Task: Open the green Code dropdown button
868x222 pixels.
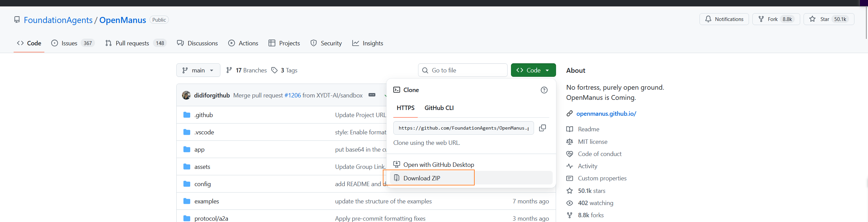Action: coord(533,70)
